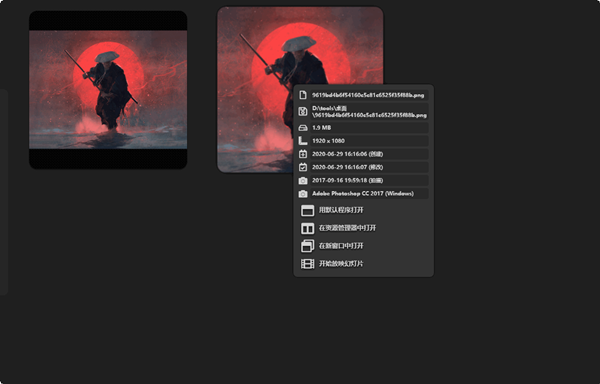
Task: Click the file icon beside the PNG filename
Action: click(x=303, y=95)
